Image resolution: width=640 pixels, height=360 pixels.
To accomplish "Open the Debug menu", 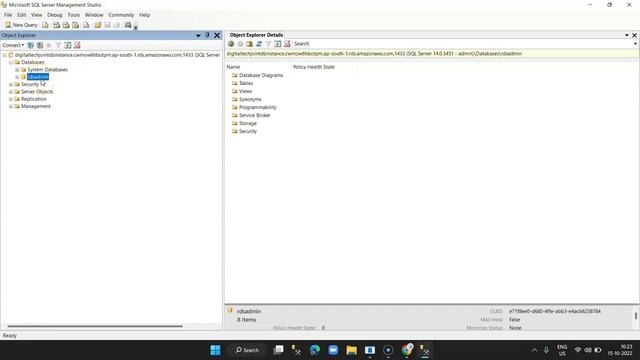I will tap(55, 15).
